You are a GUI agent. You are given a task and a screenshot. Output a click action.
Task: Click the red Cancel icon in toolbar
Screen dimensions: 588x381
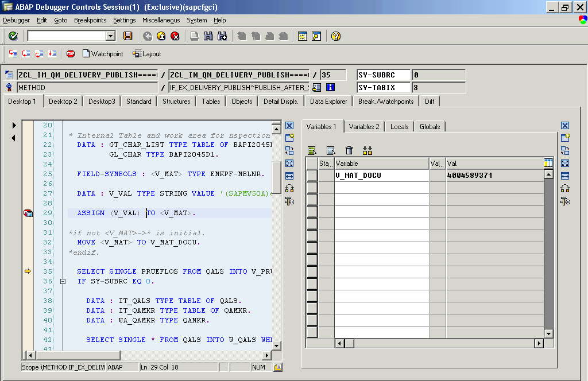pos(175,36)
